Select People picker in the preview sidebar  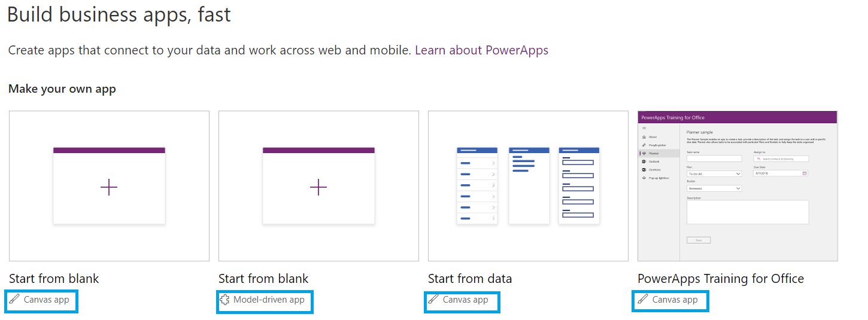(x=657, y=145)
